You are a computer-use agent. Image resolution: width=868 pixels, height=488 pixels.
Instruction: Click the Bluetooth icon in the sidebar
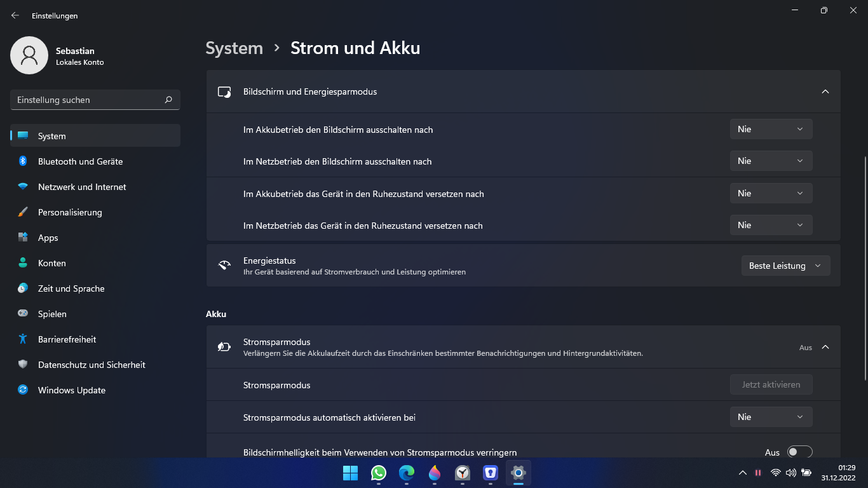23,161
